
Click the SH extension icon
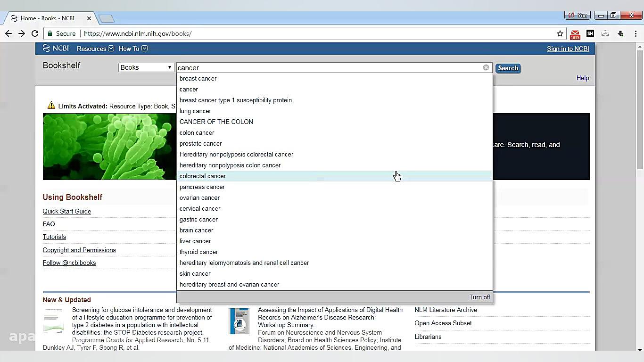coord(590,33)
